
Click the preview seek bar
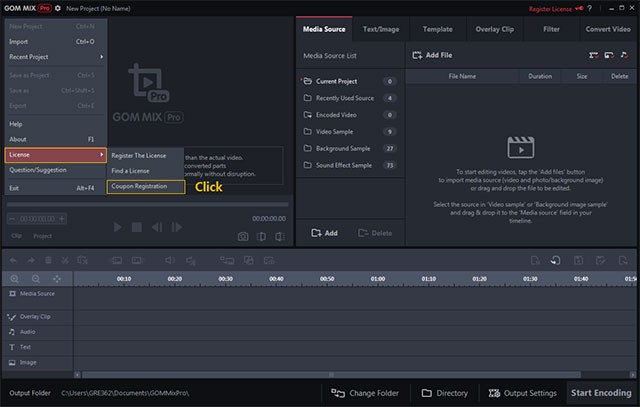tap(148, 205)
